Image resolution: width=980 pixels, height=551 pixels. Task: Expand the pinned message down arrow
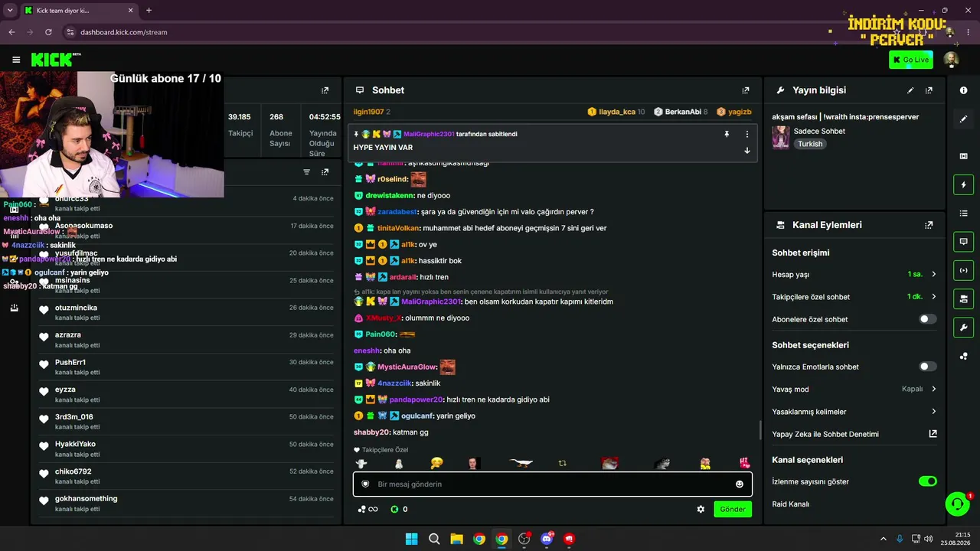tap(747, 150)
